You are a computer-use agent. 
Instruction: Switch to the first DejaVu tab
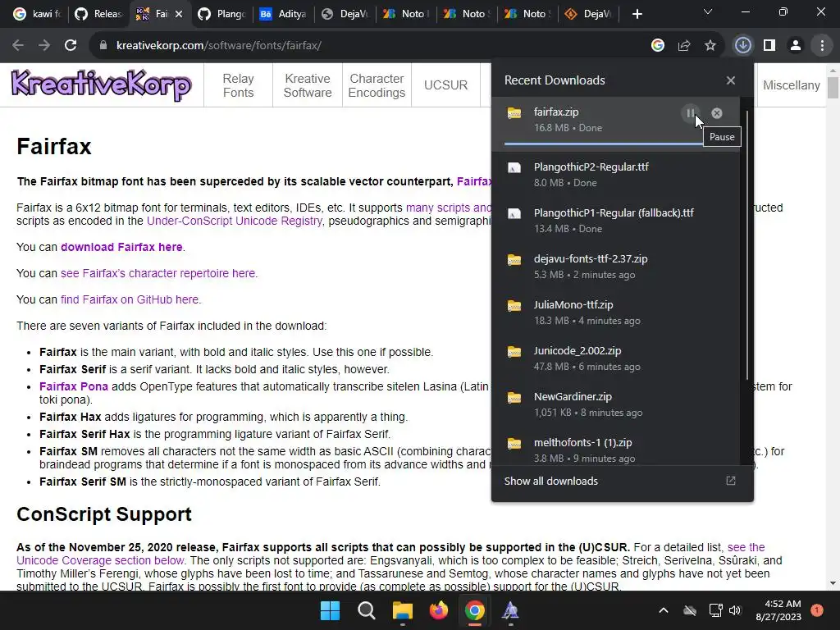click(345, 14)
